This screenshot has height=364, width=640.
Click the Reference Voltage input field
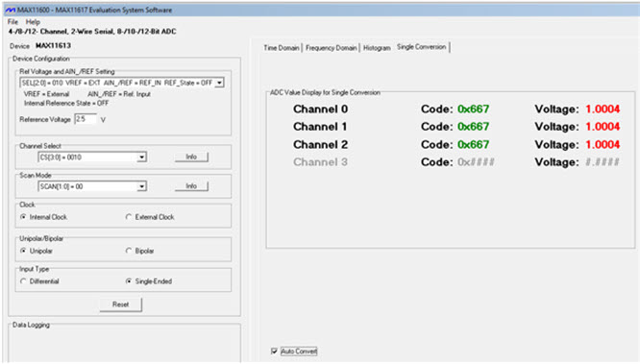86,119
